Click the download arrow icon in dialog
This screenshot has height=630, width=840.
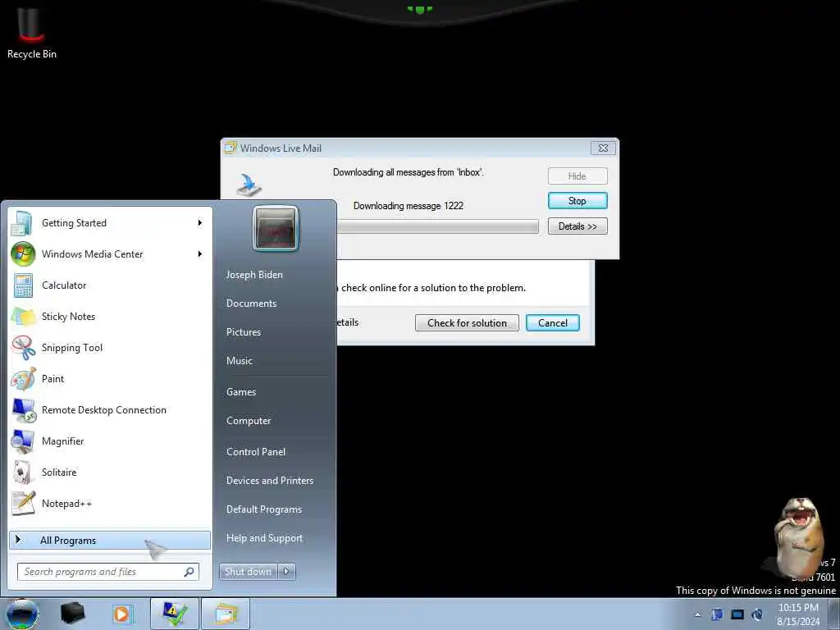[249, 185]
